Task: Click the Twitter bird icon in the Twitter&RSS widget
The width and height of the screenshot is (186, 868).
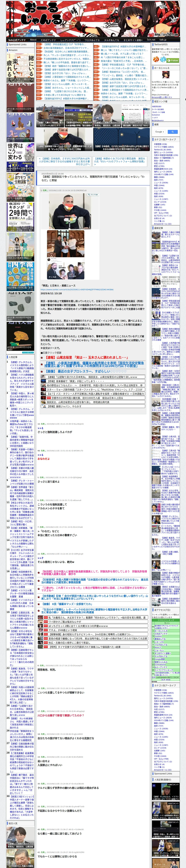Action: (x=163, y=60)
